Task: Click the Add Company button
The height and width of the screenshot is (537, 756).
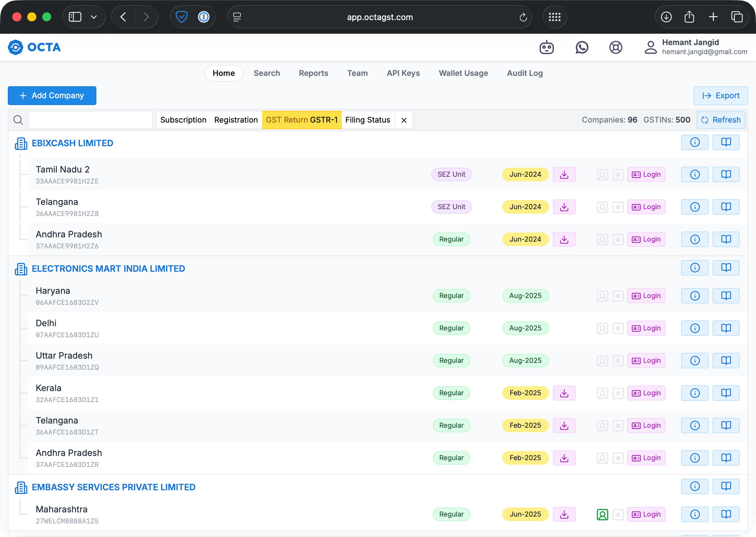Action: pyautogui.click(x=52, y=96)
